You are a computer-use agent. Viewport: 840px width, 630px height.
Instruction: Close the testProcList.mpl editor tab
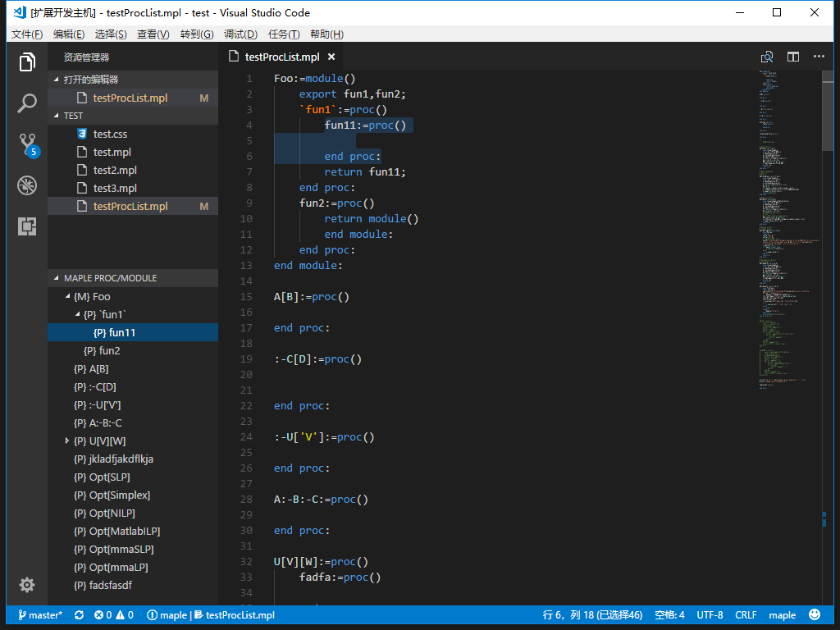331,57
